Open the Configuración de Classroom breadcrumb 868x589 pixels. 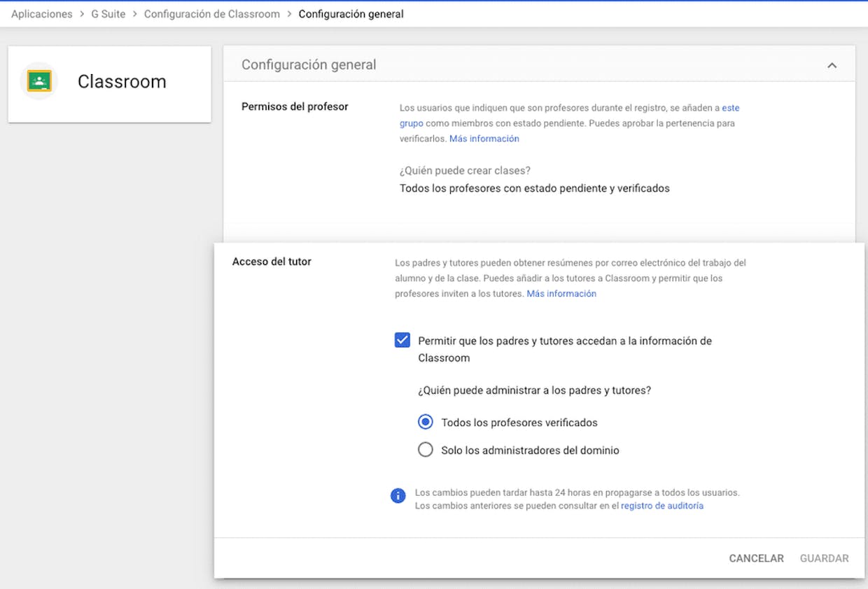[212, 14]
